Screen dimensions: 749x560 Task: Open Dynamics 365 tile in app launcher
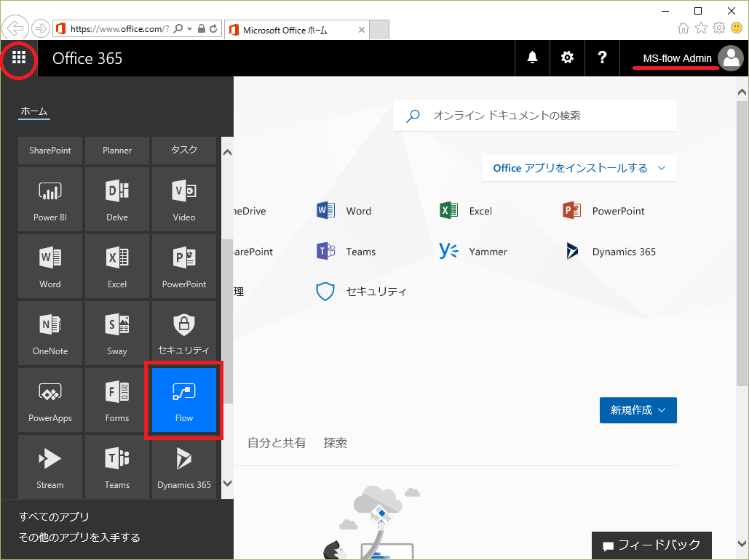184,466
